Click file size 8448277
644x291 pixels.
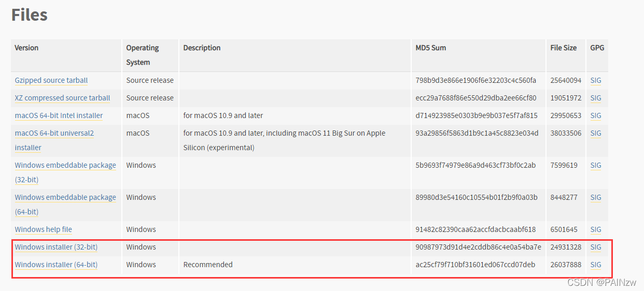click(x=564, y=197)
